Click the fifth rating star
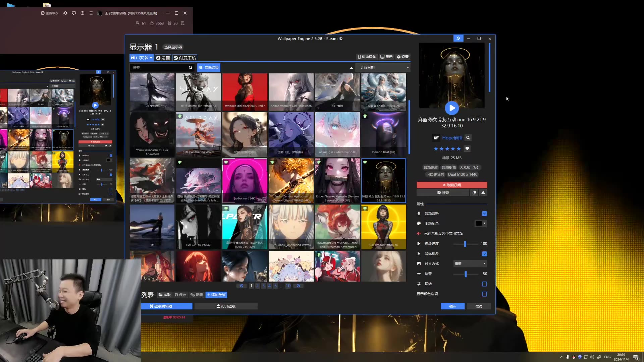 459,149
